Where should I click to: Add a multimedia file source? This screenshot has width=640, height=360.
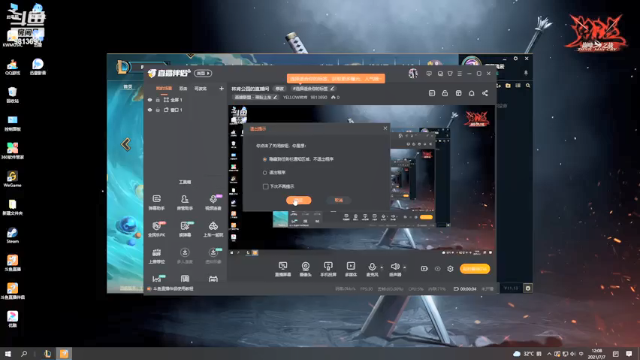coord(351,269)
